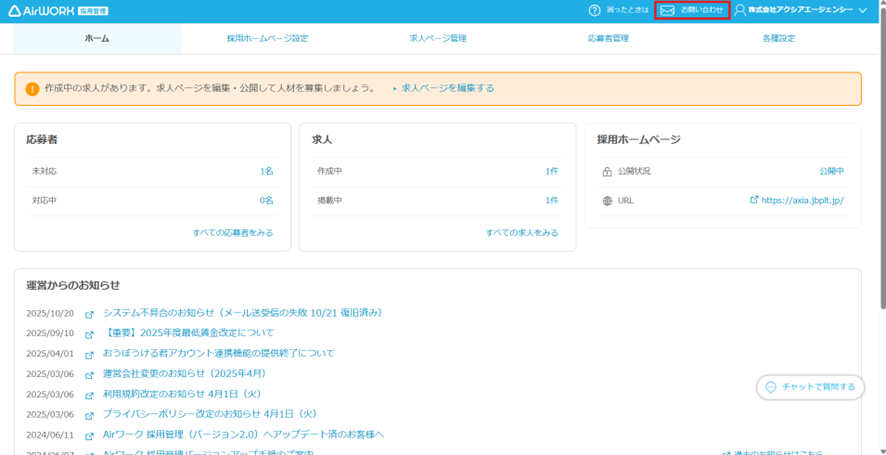Open the 応募者管理 tab
The width and height of the screenshot is (886, 455).
[608, 39]
